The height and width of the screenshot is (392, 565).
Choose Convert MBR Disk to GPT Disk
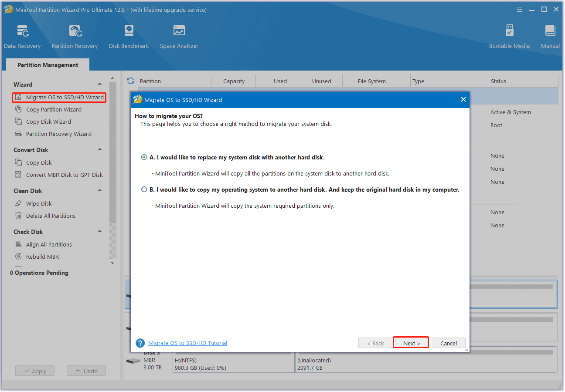[x=65, y=175]
